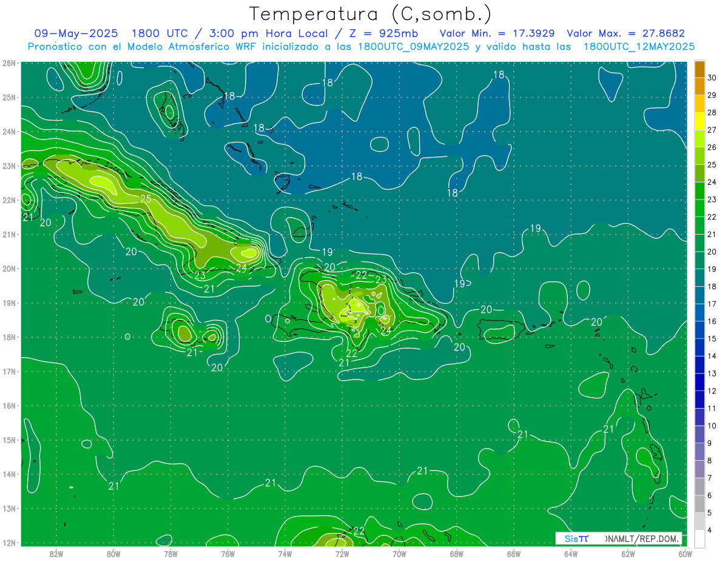Pick the color bar segment between 22 and 23
This screenshot has height=562, width=728.
pyautogui.click(x=699, y=208)
